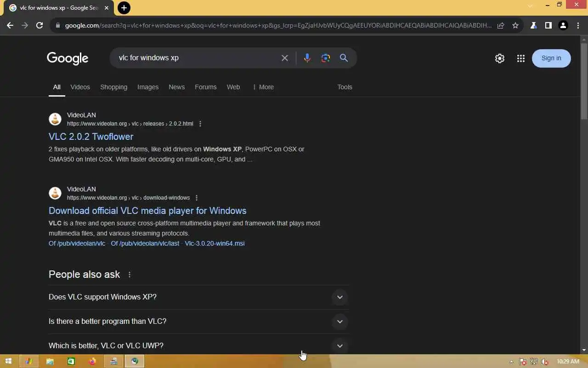Open the More search filters dropdown

pos(263,87)
